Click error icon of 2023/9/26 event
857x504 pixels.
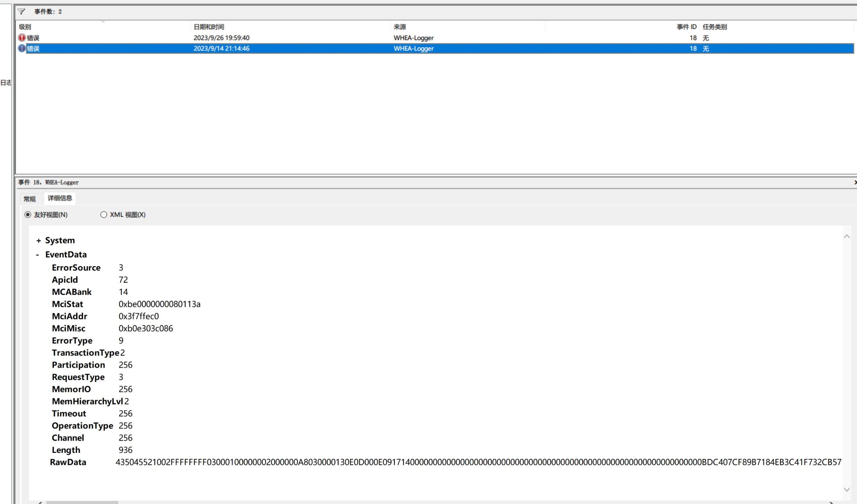[22, 38]
